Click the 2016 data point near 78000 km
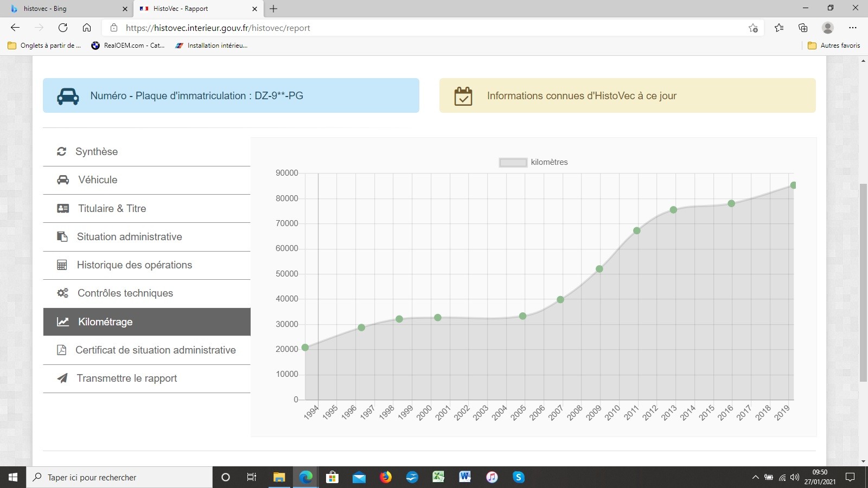Image resolution: width=868 pixels, height=488 pixels. (x=731, y=203)
